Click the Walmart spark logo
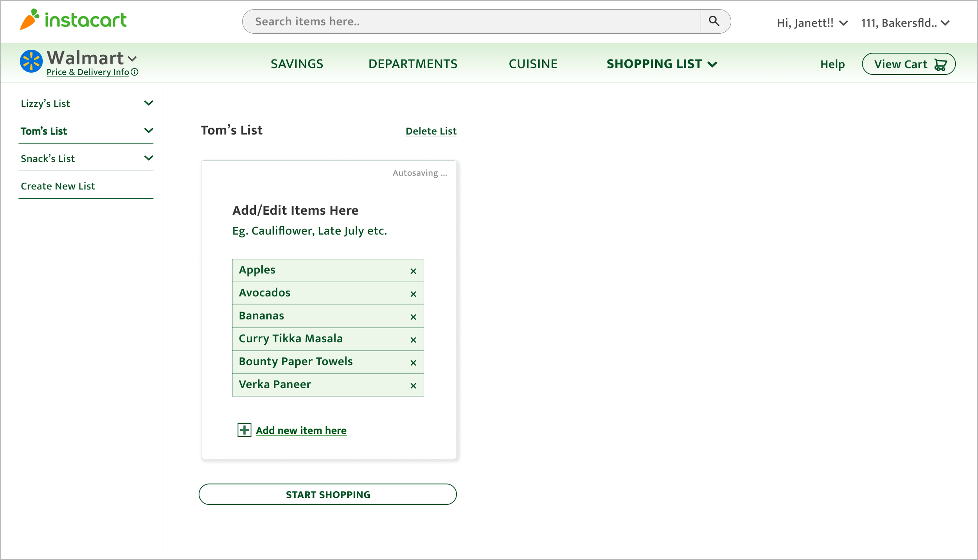The width and height of the screenshot is (978, 560). pyautogui.click(x=31, y=61)
